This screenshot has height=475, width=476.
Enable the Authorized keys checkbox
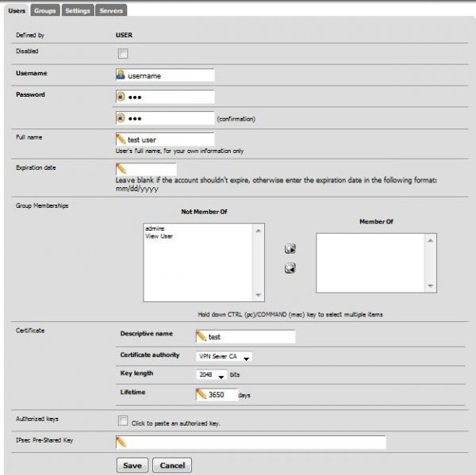pos(123,420)
